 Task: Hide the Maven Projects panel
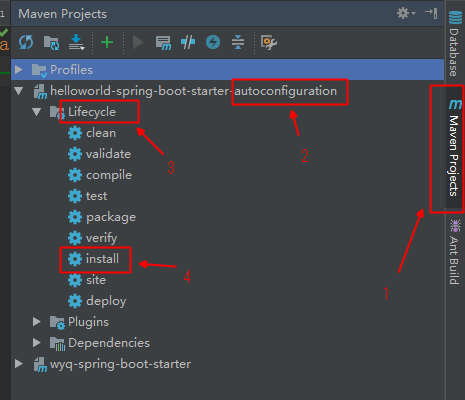(431, 13)
